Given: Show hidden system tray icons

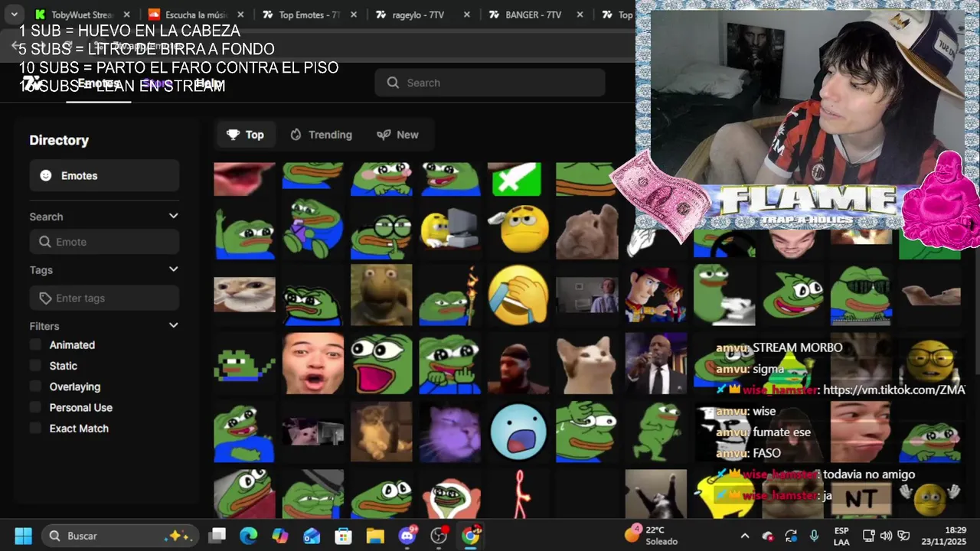Looking at the screenshot, I should point(745,536).
